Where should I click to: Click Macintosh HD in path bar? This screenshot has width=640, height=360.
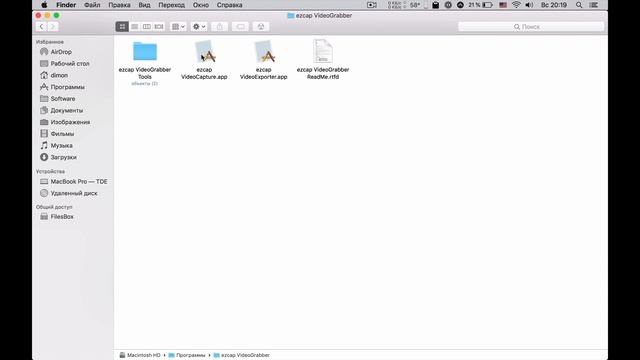(x=140, y=355)
